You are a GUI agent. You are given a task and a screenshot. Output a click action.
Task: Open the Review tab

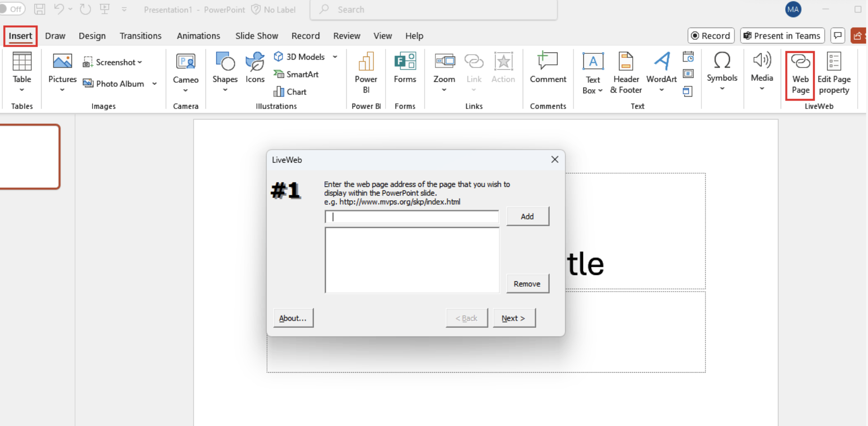[347, 36]
